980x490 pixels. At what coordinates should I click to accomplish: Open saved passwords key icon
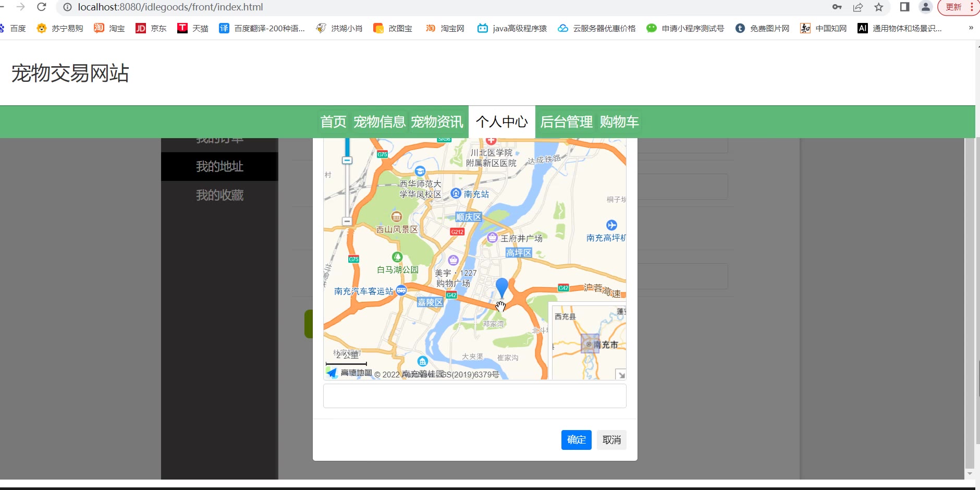[x=837, y=7]
